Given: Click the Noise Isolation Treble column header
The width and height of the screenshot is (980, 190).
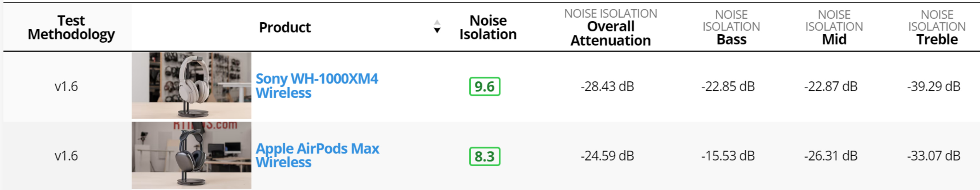Looking at the screenshot, I should pos(937,27).
